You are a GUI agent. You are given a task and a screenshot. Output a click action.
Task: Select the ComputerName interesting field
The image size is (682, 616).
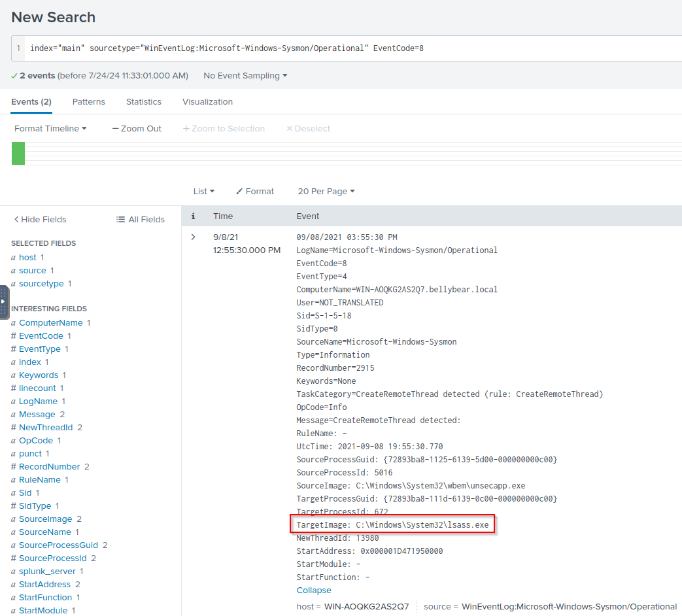[x=50, y=323]
